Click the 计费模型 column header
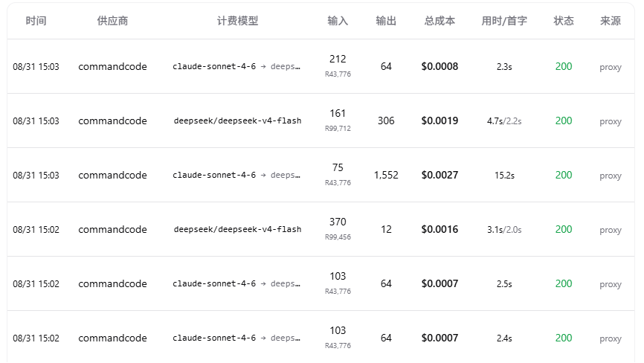This screenshot has width=644, height=363. coord(237,21)
